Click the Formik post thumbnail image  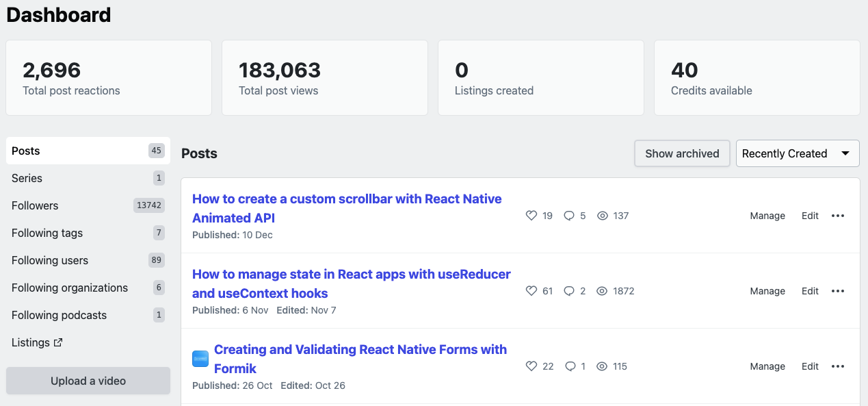click(200, 359)
